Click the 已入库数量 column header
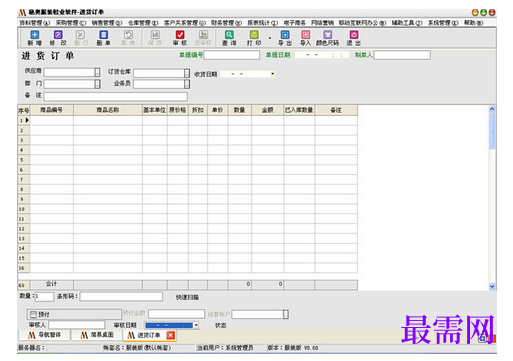 click(x=299, y=110)
